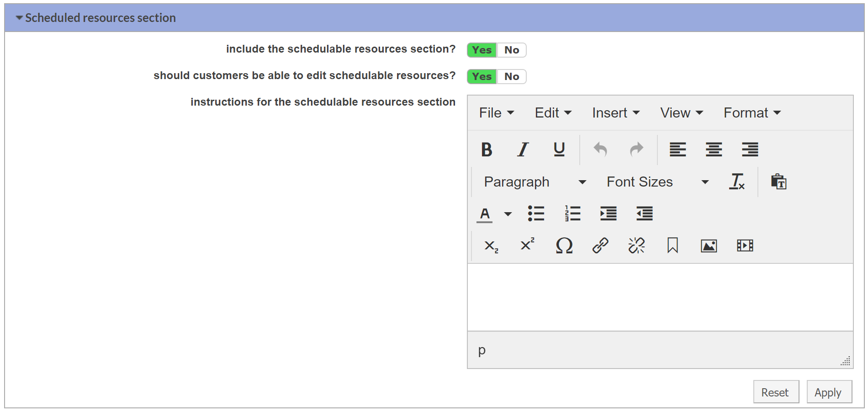Open the text color picker arrow
The image size is (868, 412).
pyautogui.click(x=508, y=214)
